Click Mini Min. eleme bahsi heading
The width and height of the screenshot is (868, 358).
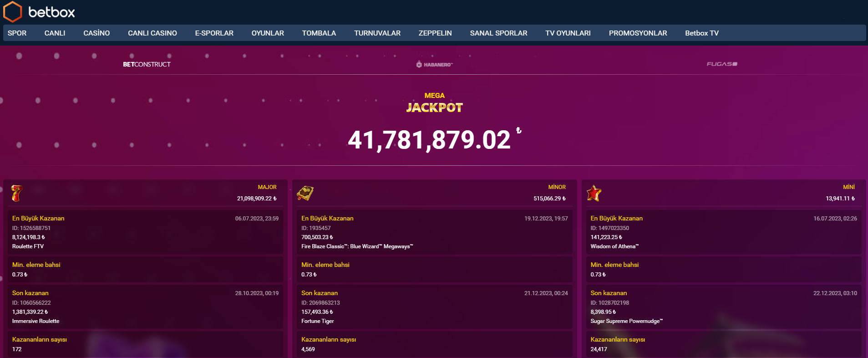pos(614,265)
